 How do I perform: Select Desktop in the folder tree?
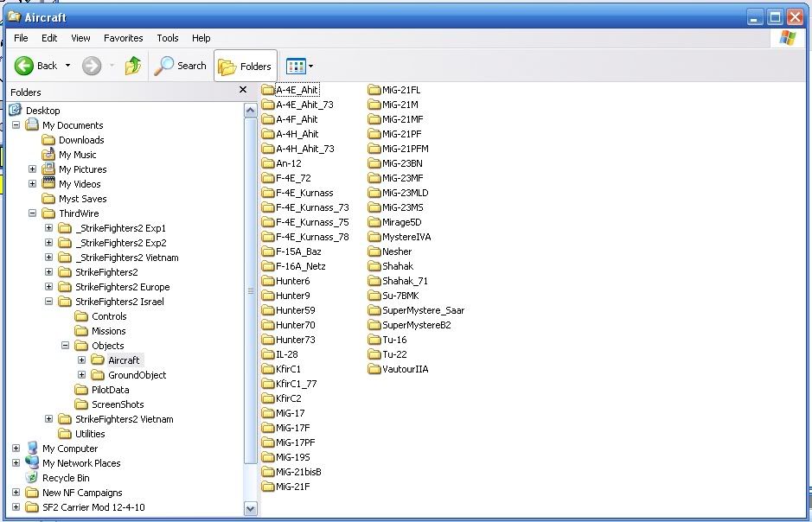click(43, 111)
